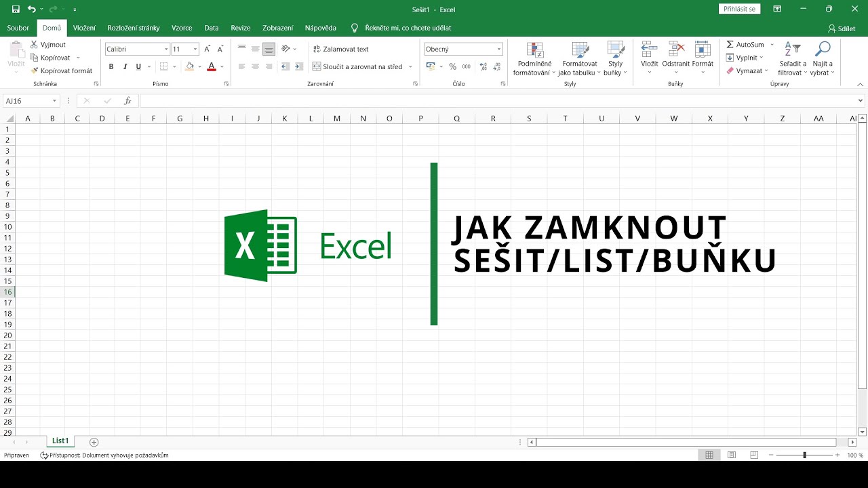
Task: Open Formátovat jako tabulku dropdown
Action: click(x=580, y=59)
